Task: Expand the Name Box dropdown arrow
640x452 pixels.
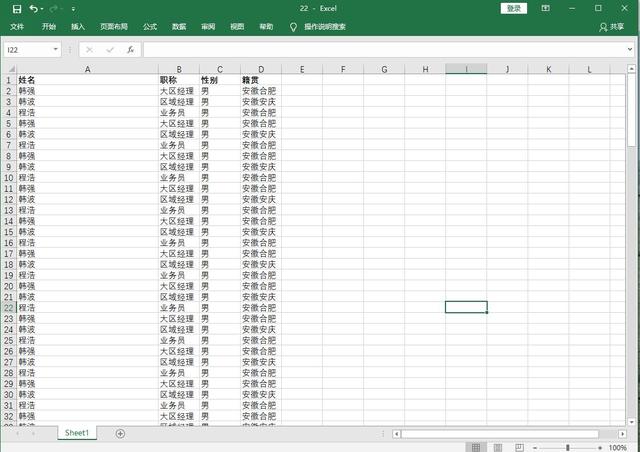Action: (56, 50)
